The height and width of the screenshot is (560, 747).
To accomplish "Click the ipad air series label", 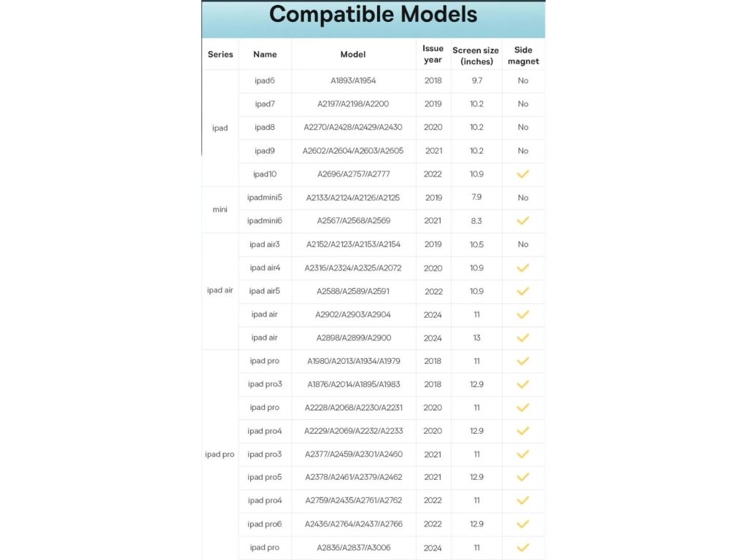I will [220, 290].
